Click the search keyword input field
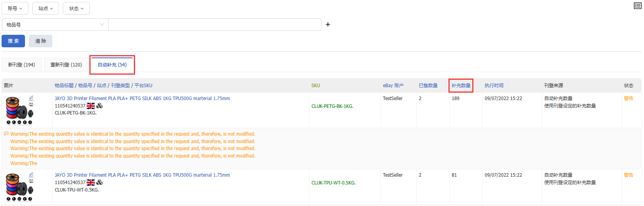Image resolution: width=644 pixels, height=206 pixels. click(x=215, y=25)
